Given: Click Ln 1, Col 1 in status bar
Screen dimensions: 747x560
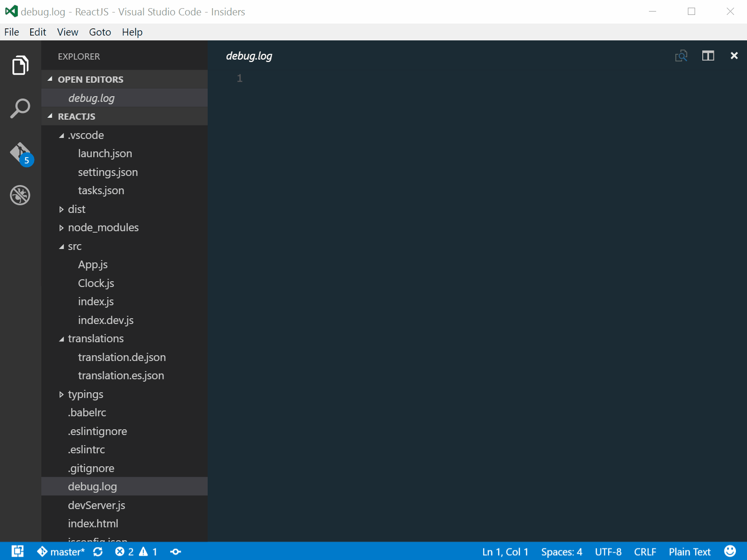Looking at the screenshot, I should pyautogui.click(x=505, y=552).
